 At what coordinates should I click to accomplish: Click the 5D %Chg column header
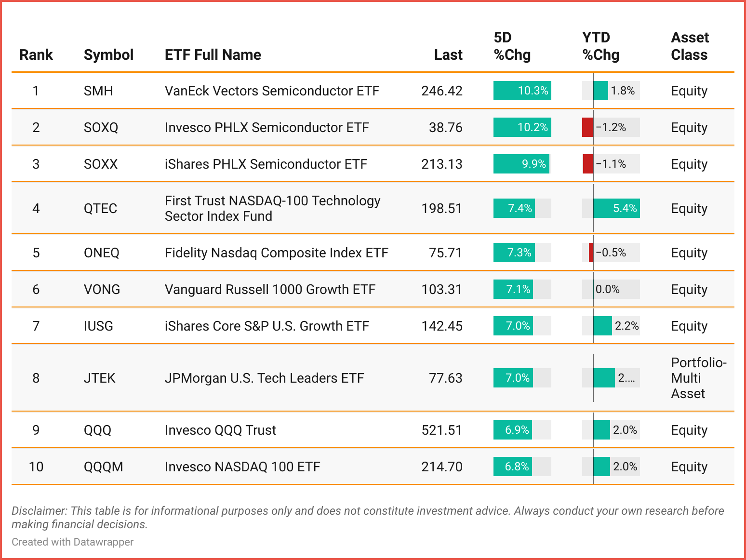coord(512,46)
